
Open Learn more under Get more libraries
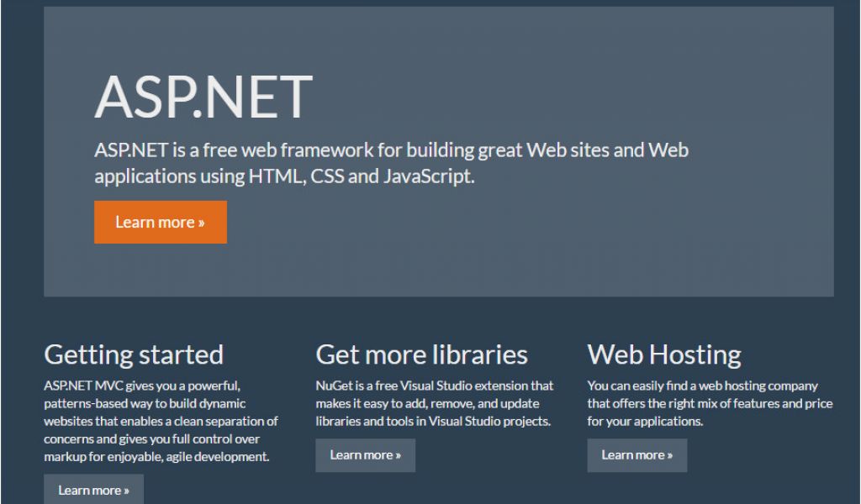[365, 455]
